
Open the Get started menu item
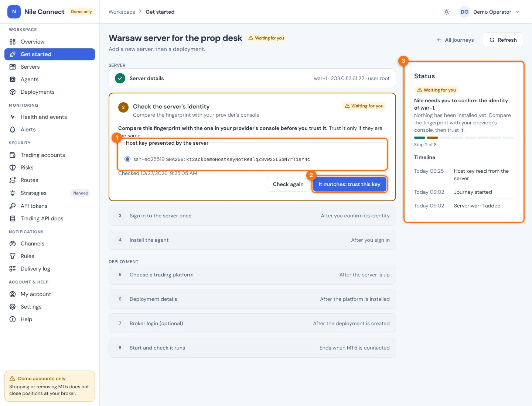(x=50, y=54)
